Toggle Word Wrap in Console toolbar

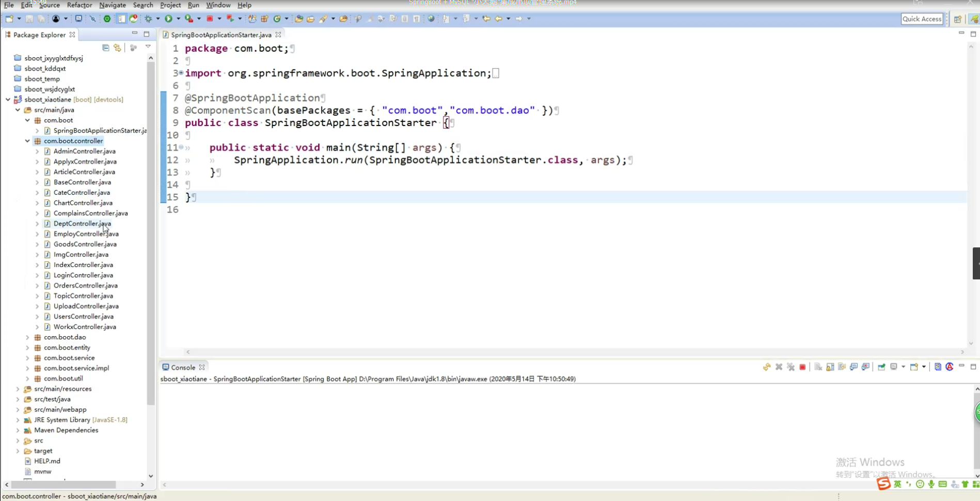point(842,367)
